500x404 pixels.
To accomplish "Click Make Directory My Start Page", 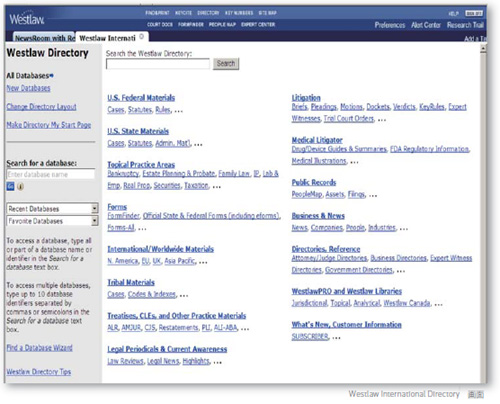I will point(49,125).
